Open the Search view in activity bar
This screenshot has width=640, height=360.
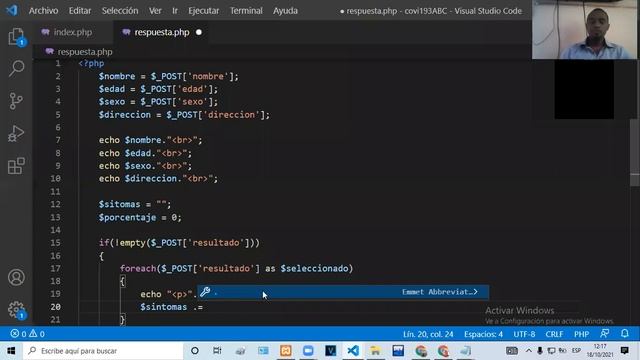16,69
